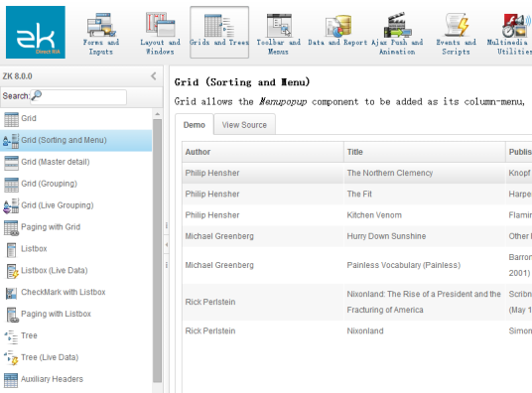Open Grid (Master detail) demo
Screen dimensions: 532x393
tap(76, 162)
